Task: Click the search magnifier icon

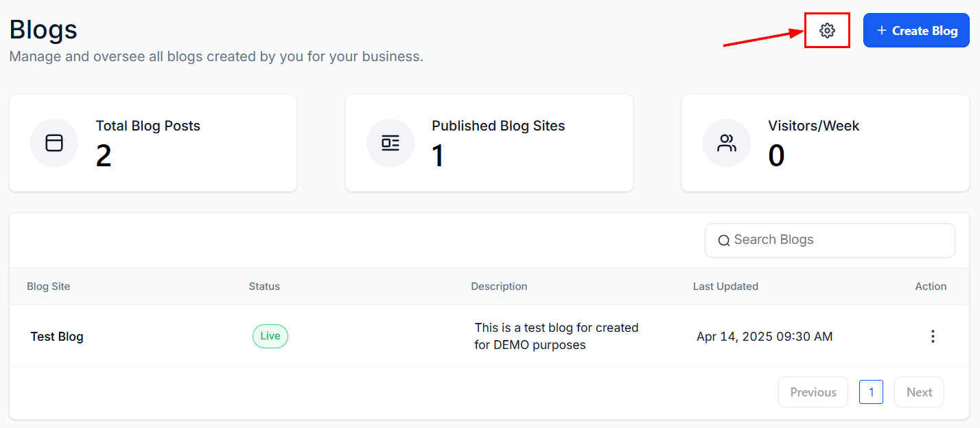Action: (724, 240)
